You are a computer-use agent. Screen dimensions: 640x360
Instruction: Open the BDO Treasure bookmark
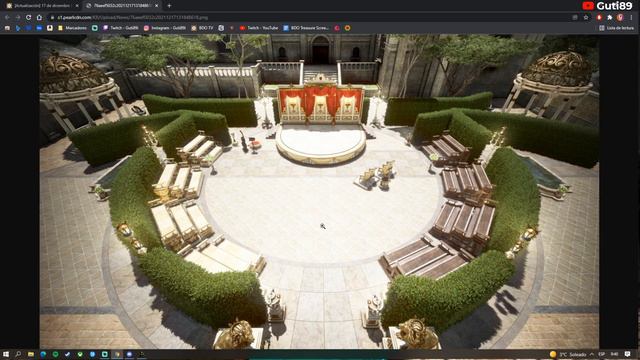coord(306,28)
